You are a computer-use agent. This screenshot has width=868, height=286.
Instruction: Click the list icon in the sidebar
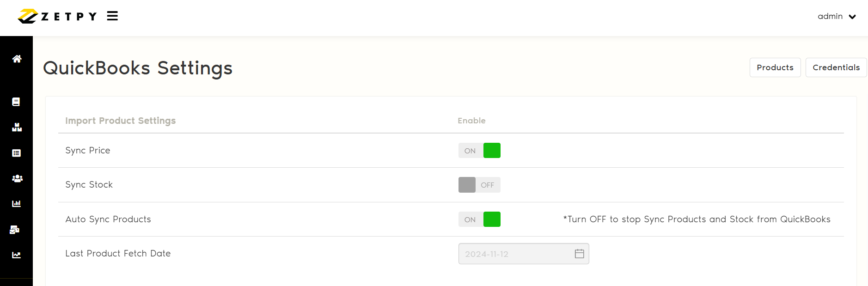click(x=16, y=153)
